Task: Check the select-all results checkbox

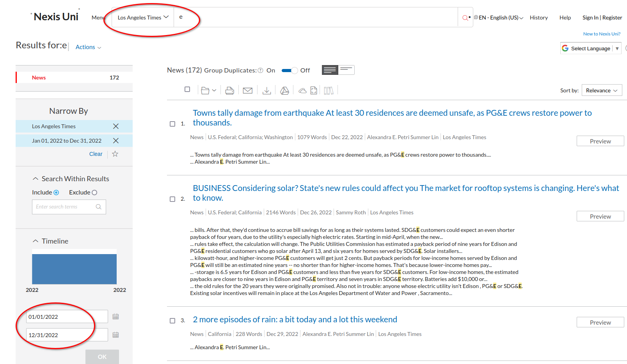Action: point(187,89)
